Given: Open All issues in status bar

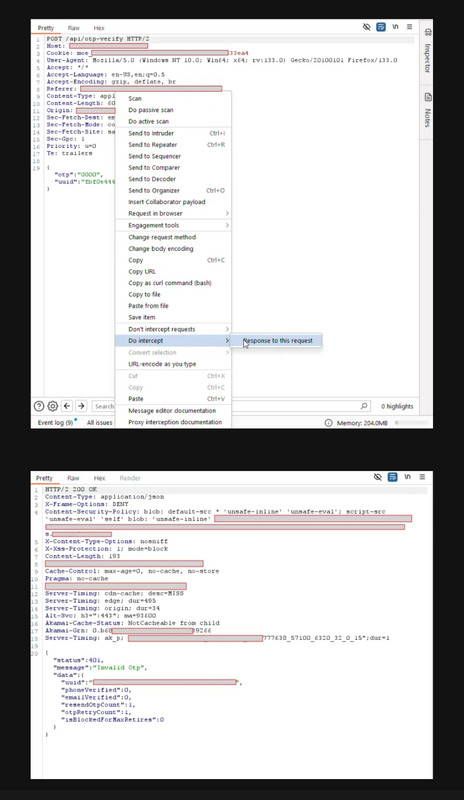Looking at the screenshot, I should (100, 422).
